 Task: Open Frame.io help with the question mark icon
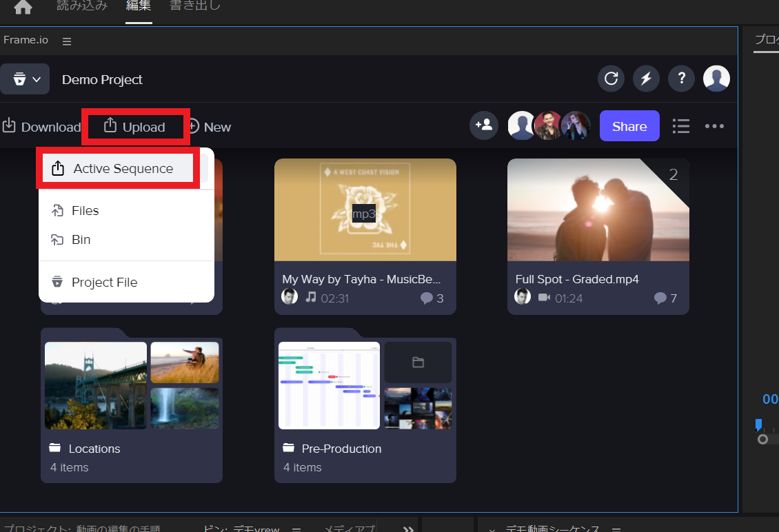click(681, 78)
